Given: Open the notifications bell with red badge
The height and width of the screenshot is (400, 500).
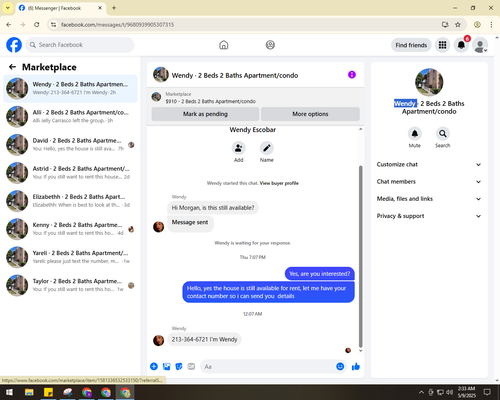Looking at the screenshot, I should 461,45.
